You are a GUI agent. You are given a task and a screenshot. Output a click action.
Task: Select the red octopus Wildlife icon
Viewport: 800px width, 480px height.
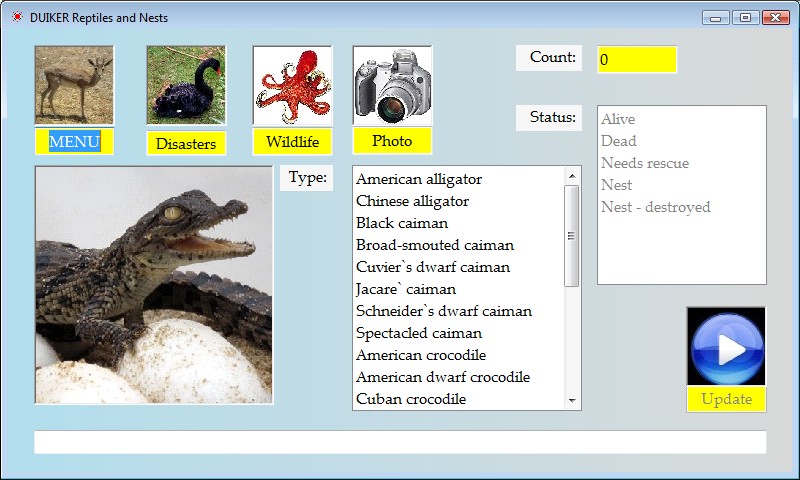click(292, 85)
